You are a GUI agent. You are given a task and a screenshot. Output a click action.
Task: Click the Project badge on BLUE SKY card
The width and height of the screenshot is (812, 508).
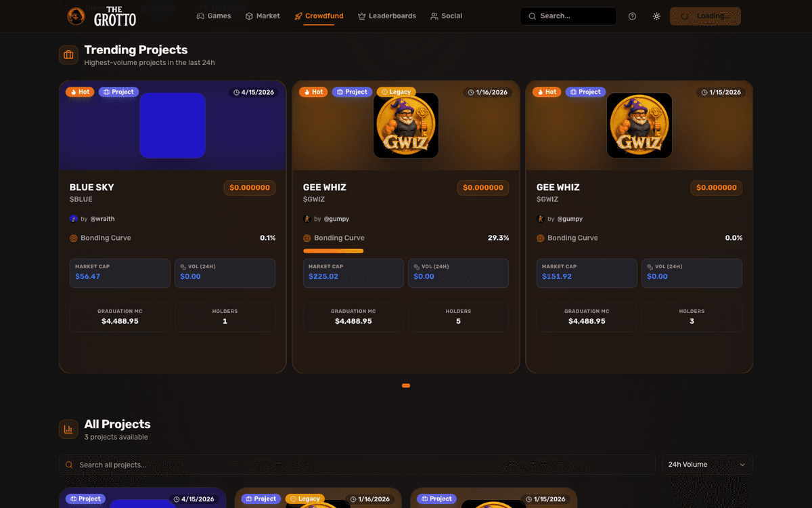click(118, 92)
